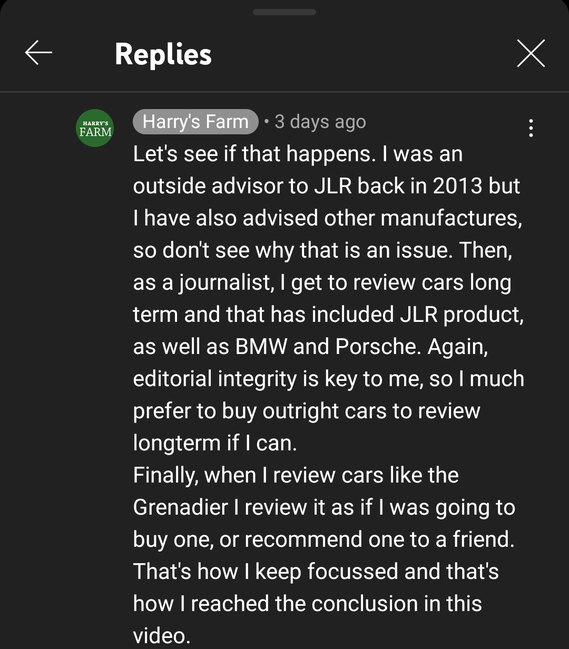Open the Harry's Farm green avatar

coord(95,128)
